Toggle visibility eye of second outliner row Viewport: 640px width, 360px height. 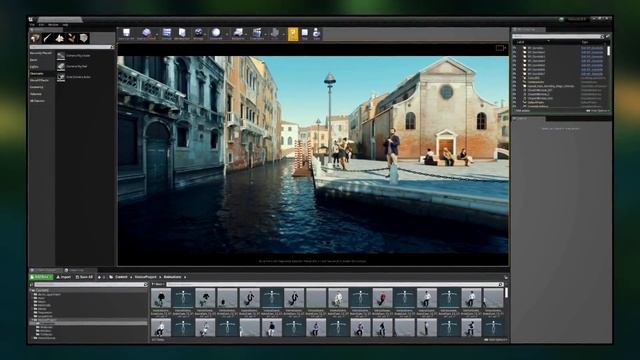pos(515,52)
